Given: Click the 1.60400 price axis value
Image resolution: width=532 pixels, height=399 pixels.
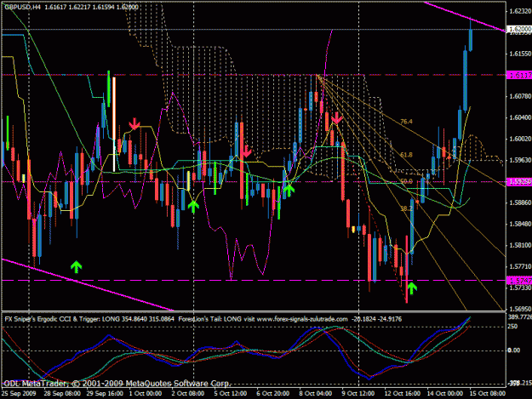Looking at the screenshot, I should [x=520, y=117].
